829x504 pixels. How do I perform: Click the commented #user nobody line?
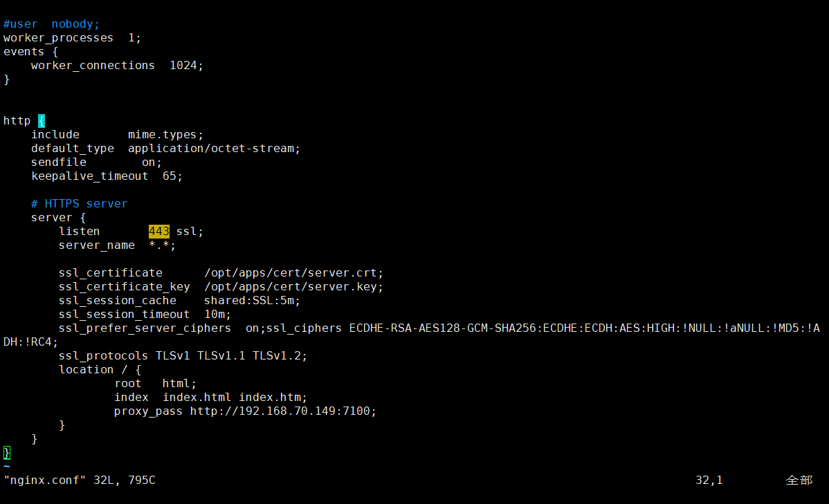tap(51, 24)
